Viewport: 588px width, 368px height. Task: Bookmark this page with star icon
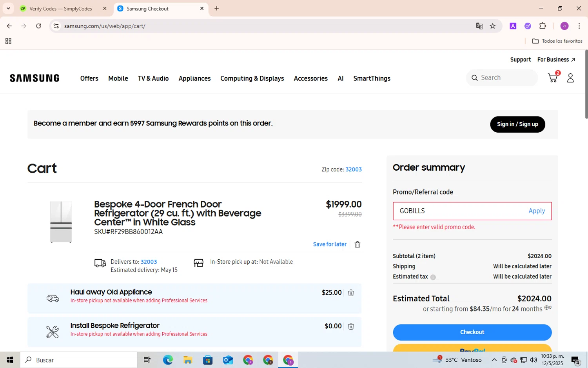[x=493, y=26]
